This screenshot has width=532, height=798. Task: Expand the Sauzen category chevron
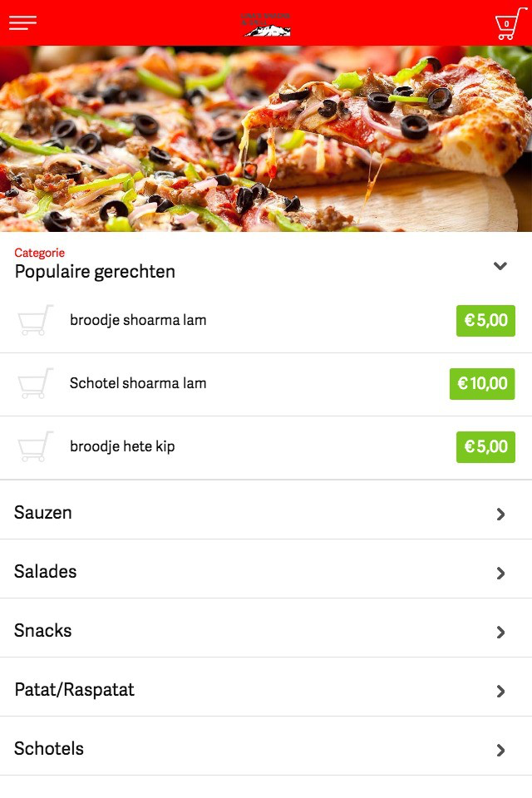(501, 514)
